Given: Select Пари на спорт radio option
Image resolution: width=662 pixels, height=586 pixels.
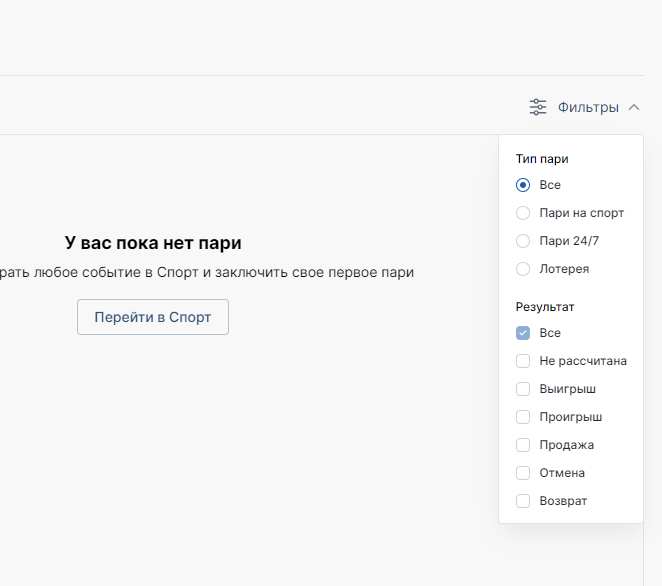Looking at the screenshot, I should point(523,213).
